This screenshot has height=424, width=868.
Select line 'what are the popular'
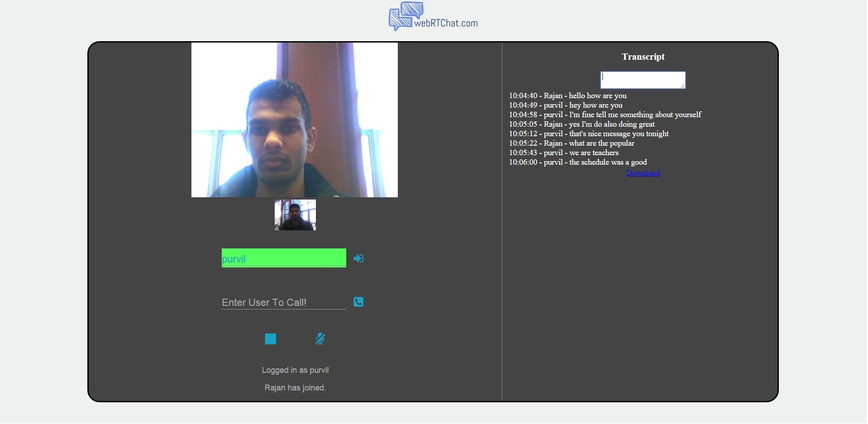tap(572, 143)
